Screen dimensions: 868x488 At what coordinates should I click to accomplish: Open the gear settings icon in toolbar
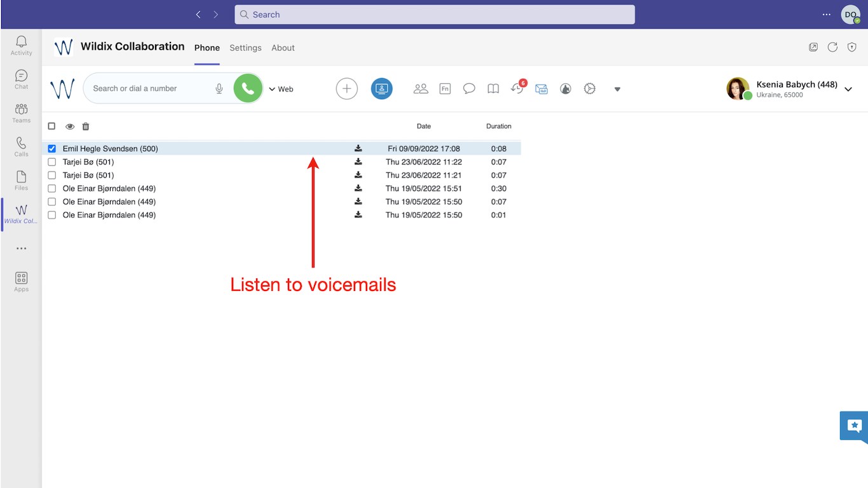point(590,89)
